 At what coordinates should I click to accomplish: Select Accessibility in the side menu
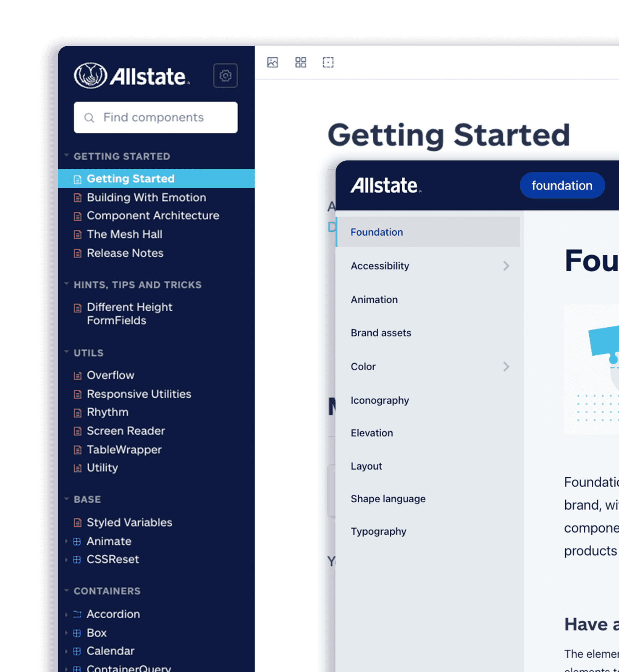click(x=380, y=266)
